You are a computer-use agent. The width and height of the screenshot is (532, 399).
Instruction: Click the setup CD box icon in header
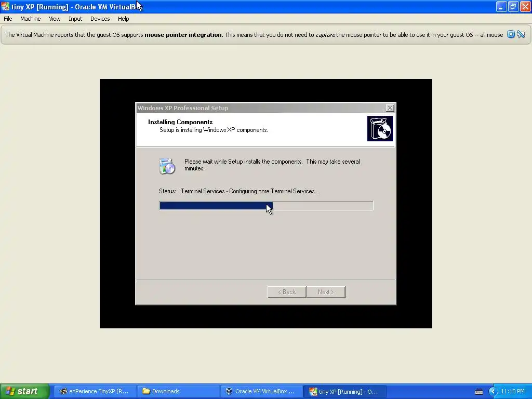coord(380,129)
